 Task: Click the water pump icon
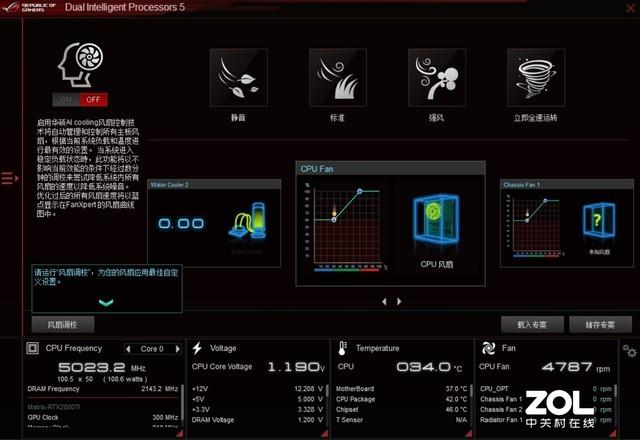(x=247, y=221)
